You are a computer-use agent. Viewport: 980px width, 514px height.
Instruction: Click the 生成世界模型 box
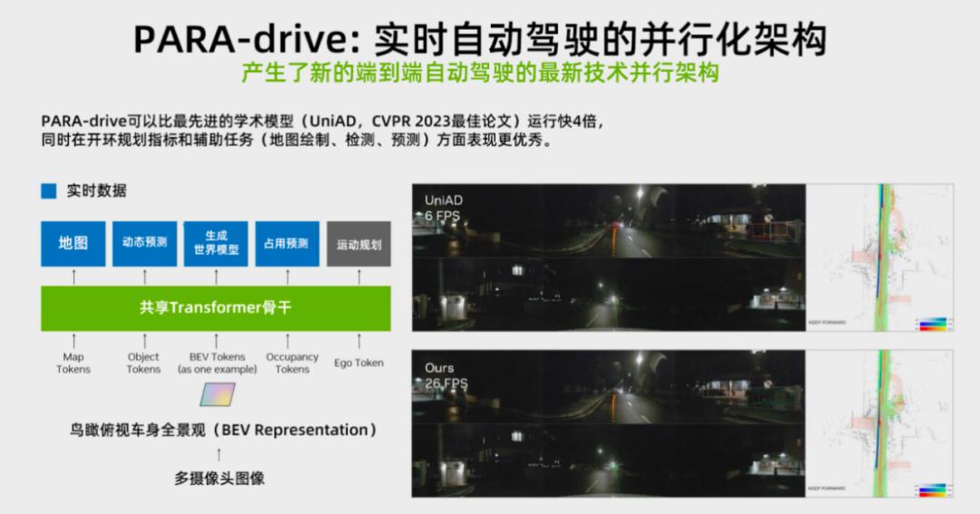(216, 244)
